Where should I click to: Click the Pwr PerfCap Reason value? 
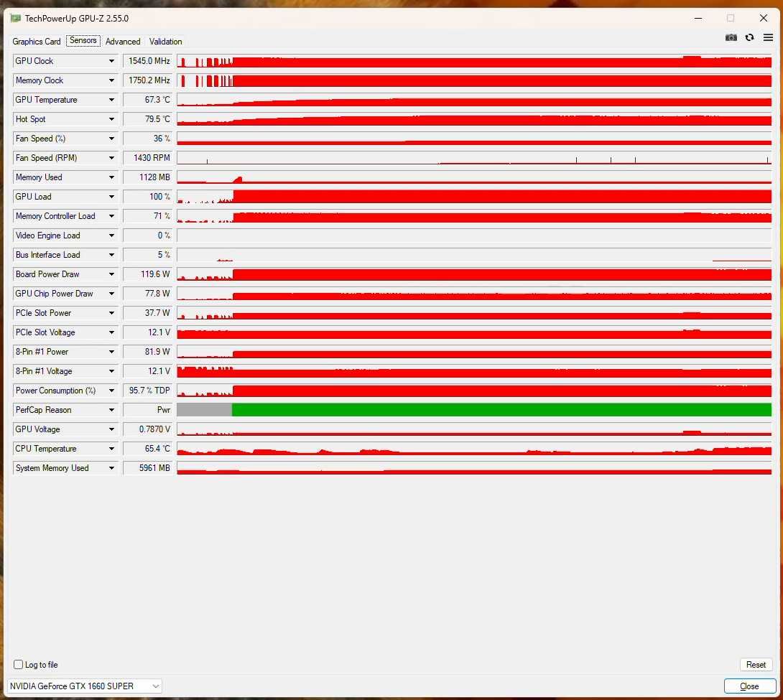pyautogui.click(x=148, y=410)
